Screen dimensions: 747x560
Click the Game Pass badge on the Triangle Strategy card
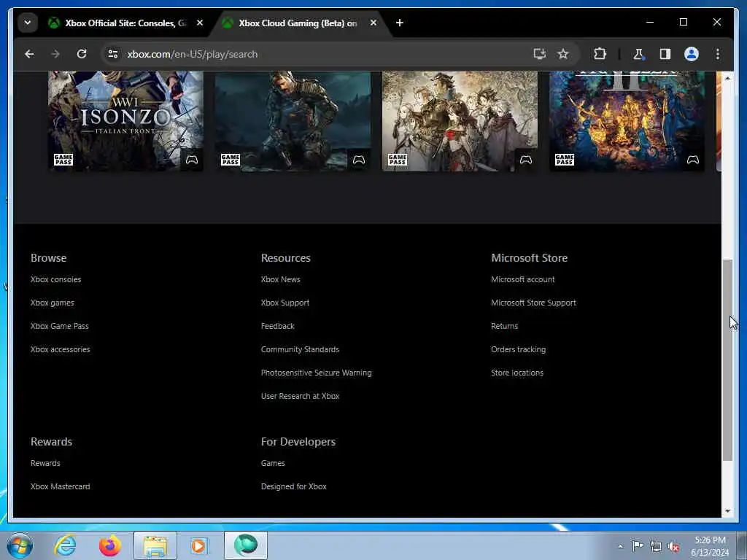coord(398,160)
